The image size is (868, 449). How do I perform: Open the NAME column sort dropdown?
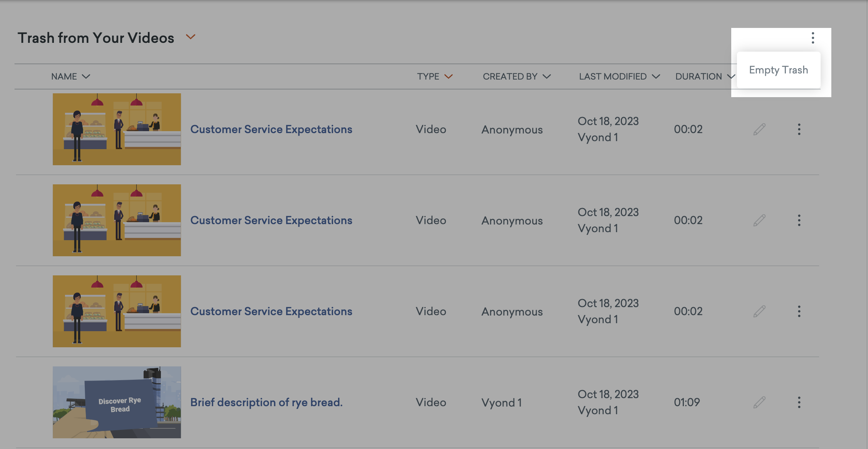pos(86,76)
